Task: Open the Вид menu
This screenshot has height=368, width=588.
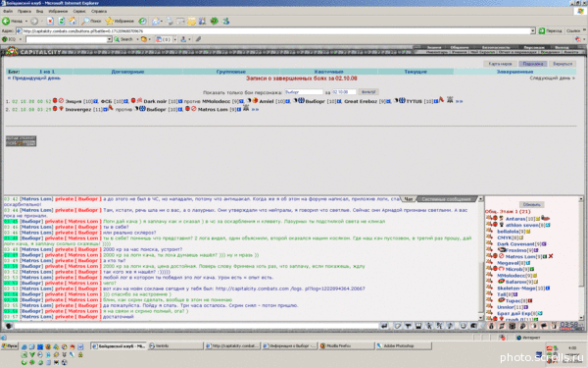Action: coord(39,11)
